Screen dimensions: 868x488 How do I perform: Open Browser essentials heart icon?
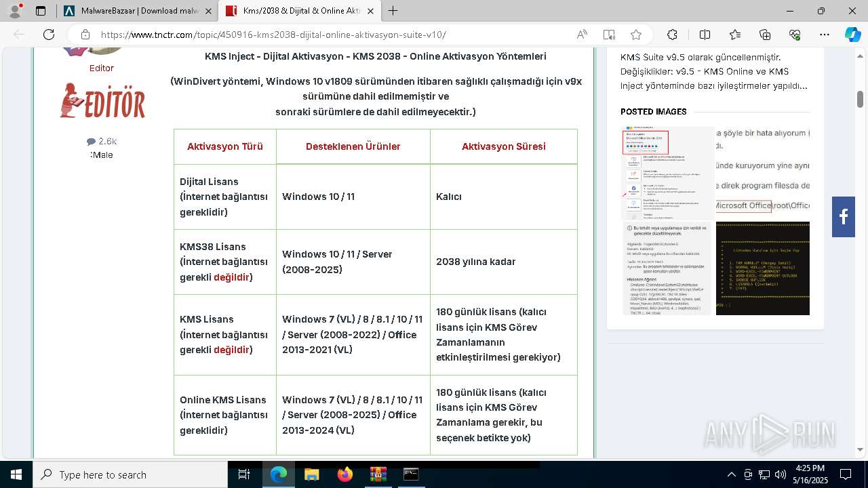[x=795, y=35]
